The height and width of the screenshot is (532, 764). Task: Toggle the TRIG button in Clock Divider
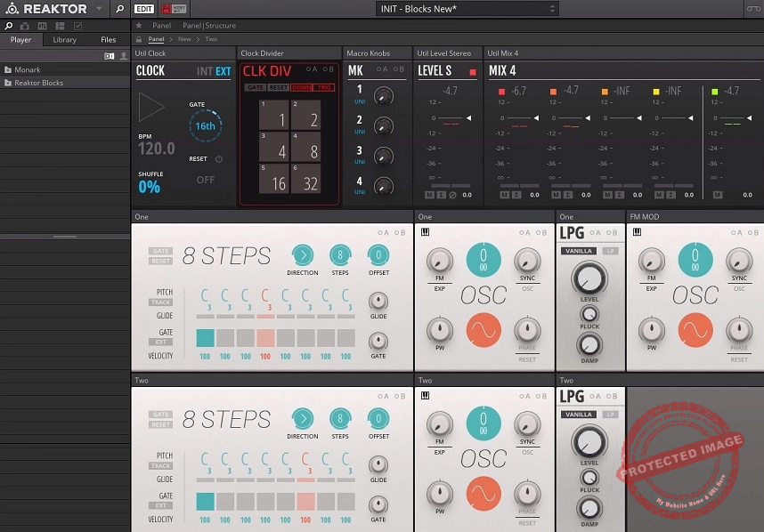click(324, 87)
